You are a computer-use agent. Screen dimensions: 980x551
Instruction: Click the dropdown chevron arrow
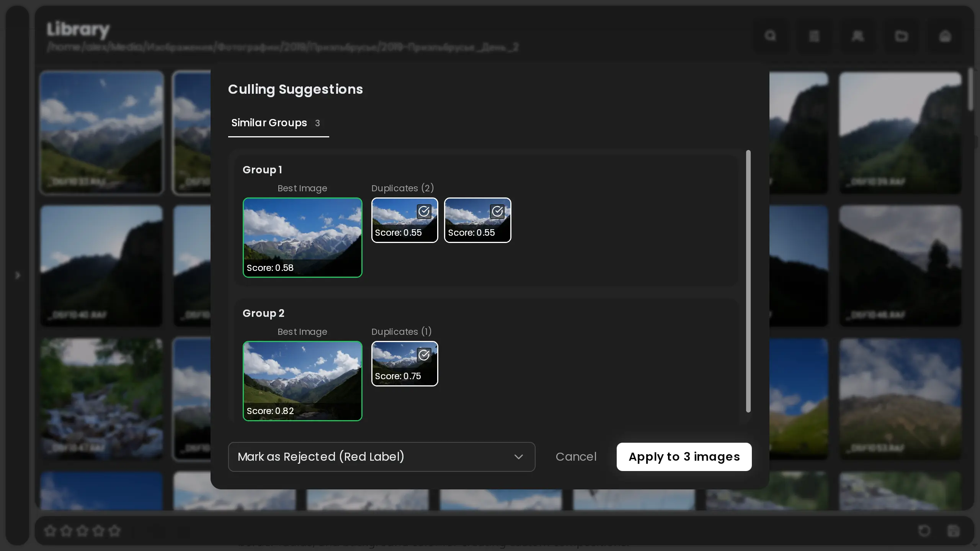pos(518,457)
